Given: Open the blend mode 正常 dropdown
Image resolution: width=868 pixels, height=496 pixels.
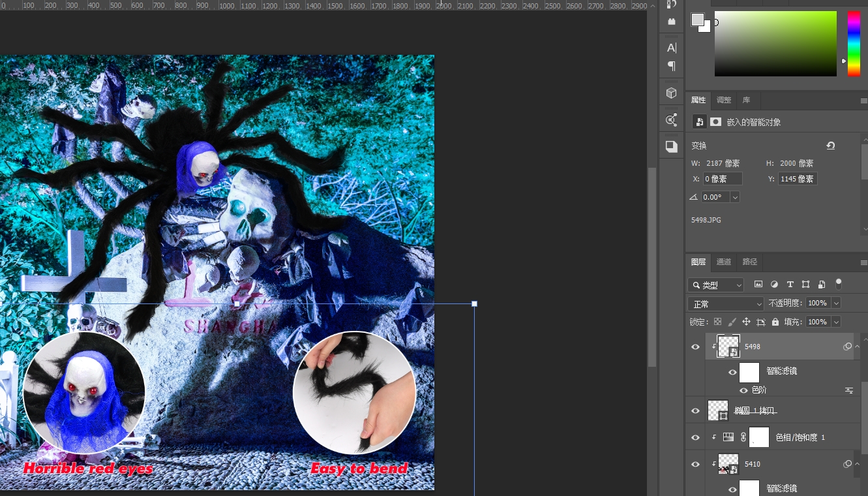Looking at the screenshot, I should (725, 304).
